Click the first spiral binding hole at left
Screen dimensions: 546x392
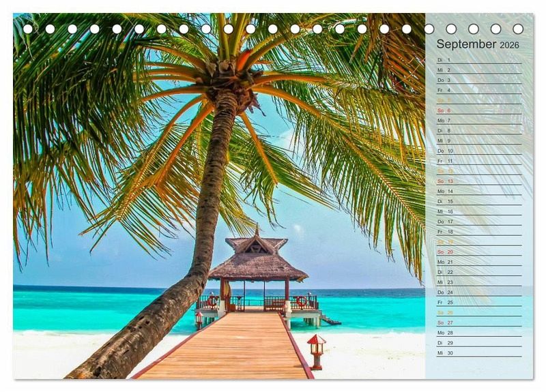(x=28, y=29)
